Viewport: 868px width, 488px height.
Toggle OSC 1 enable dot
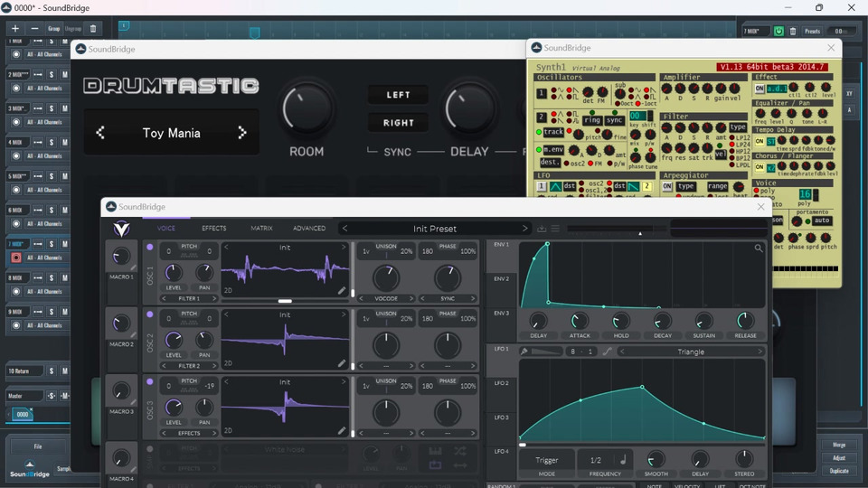point(149,248)
